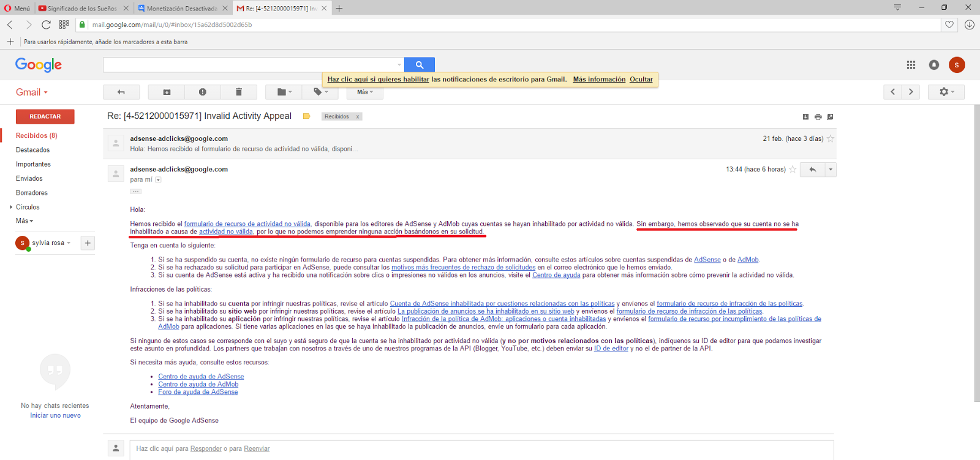Bookmark page with heart icon
The height and width of the screenshot is (460, 980).
[949, 25]
